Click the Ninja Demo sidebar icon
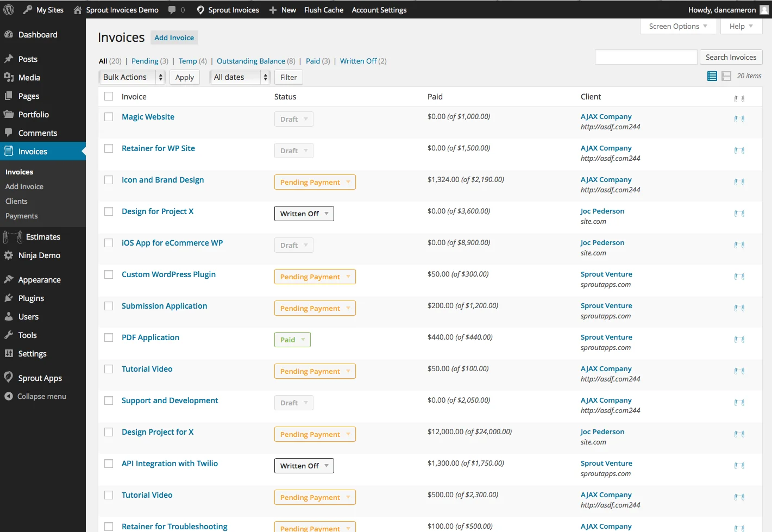Image resolution: width=772 pixels, height=532 pixels. 9,255
